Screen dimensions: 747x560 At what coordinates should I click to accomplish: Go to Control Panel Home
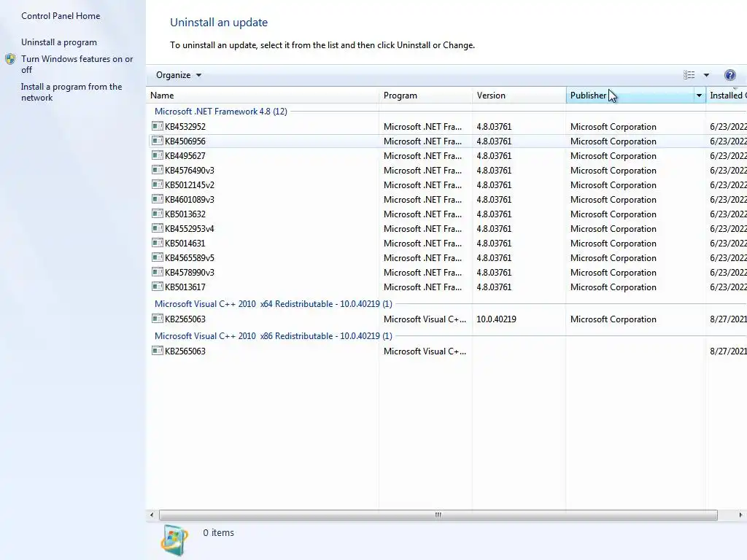coord(61,16)
